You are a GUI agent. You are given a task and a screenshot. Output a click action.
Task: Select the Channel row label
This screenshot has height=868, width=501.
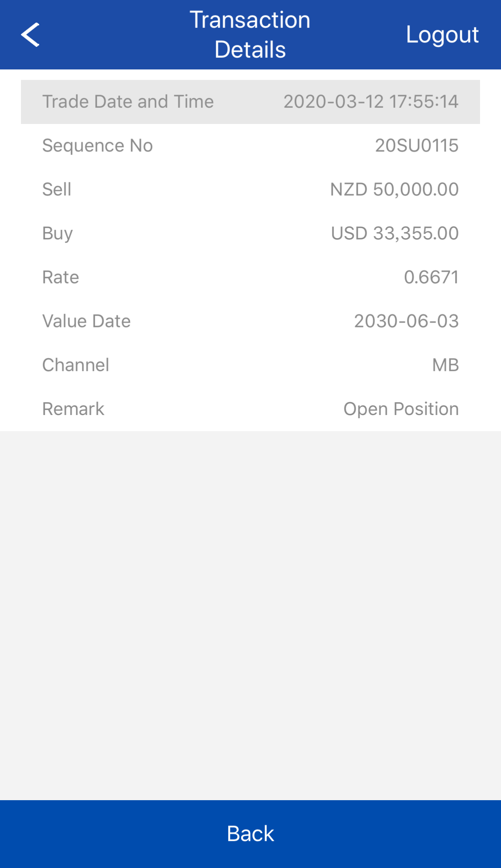point(76,365)
